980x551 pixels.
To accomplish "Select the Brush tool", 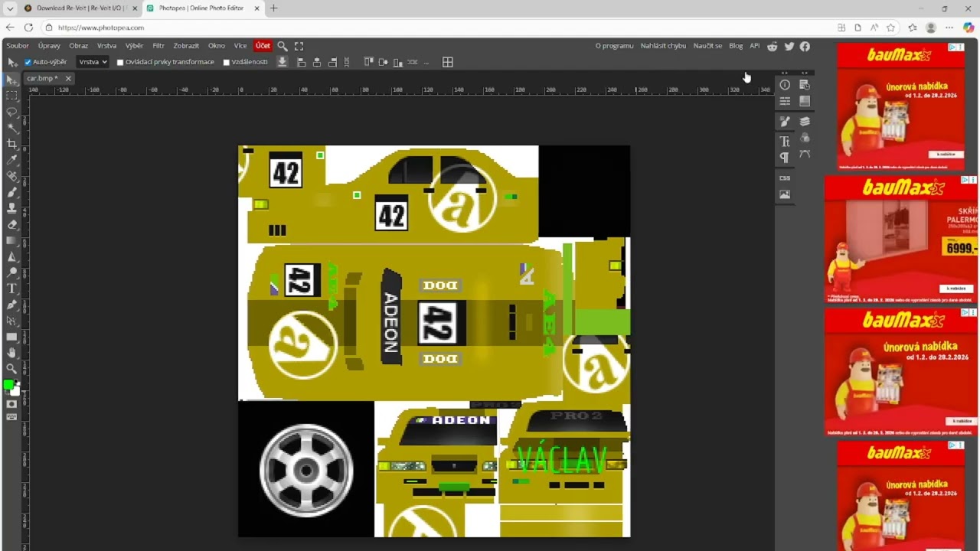I will [x=11, y=192].
